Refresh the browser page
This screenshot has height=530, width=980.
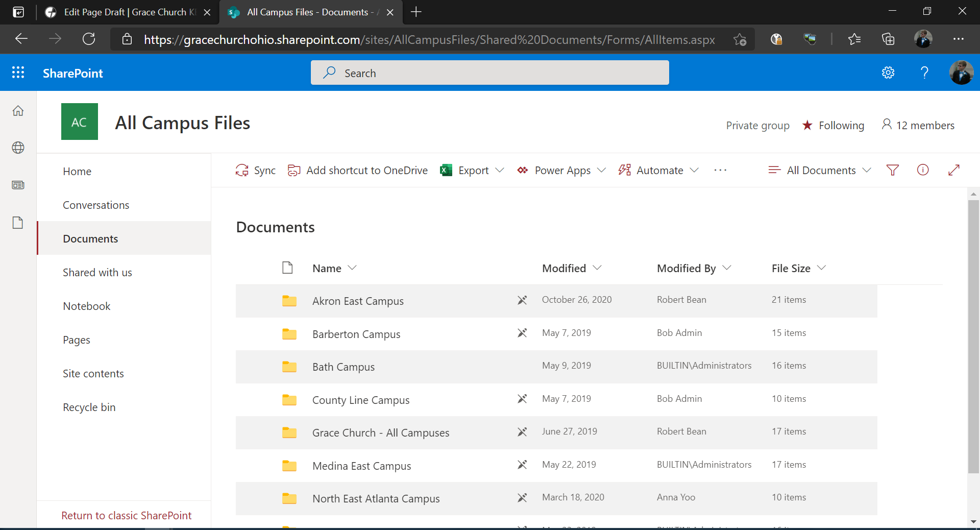tap(89, 39)
